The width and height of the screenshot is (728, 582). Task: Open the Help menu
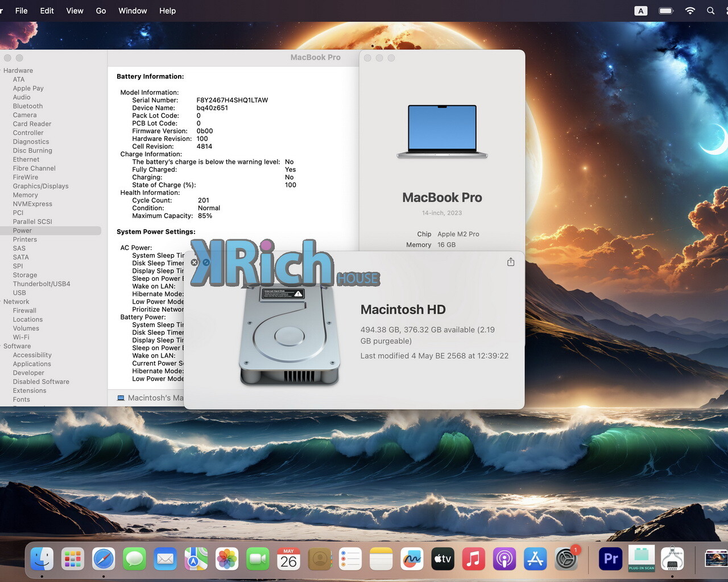click(x=167, y=11)
